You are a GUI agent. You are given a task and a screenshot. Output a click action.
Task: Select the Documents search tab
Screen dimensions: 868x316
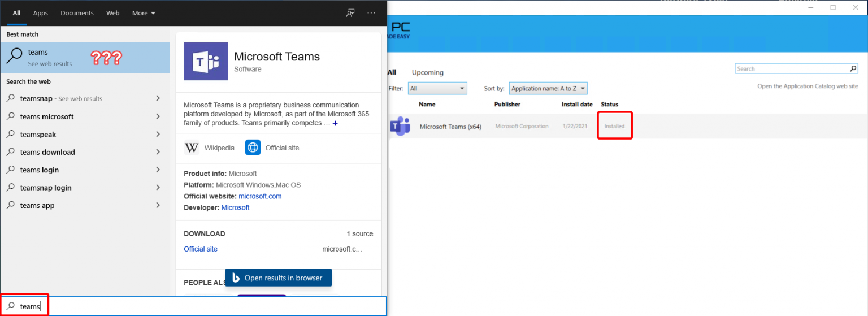[x=77, y=13]
